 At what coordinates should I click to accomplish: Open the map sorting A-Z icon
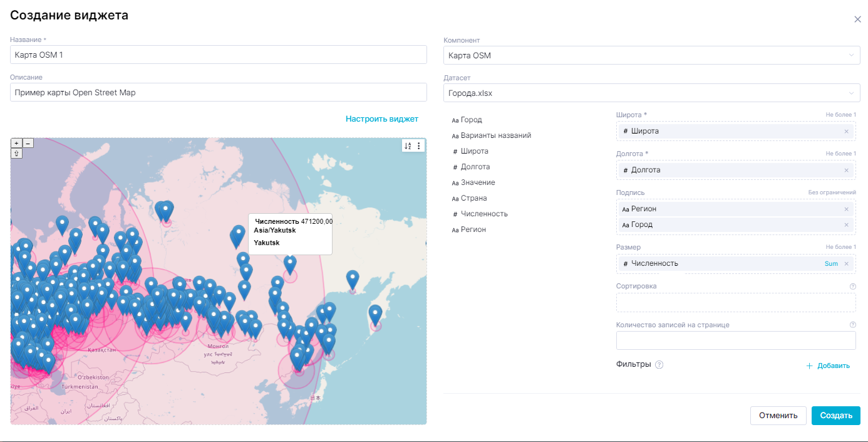pos(408,145)
